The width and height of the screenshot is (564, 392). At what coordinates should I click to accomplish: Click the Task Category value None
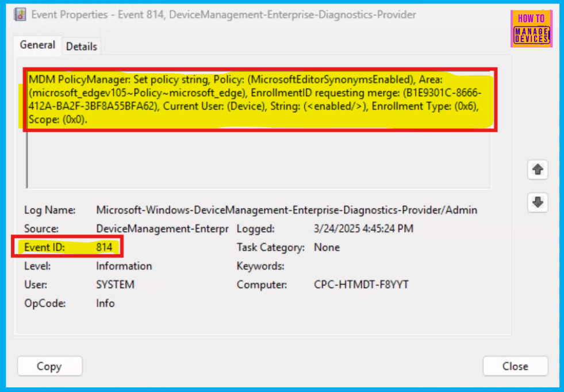327,247
